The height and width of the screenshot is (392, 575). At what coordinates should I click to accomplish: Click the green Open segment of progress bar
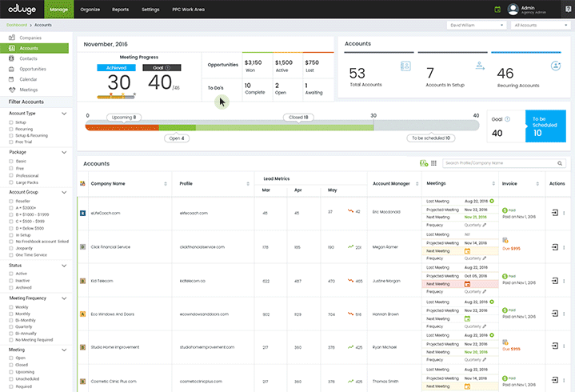pyautogui.click(x=177, y=128)
